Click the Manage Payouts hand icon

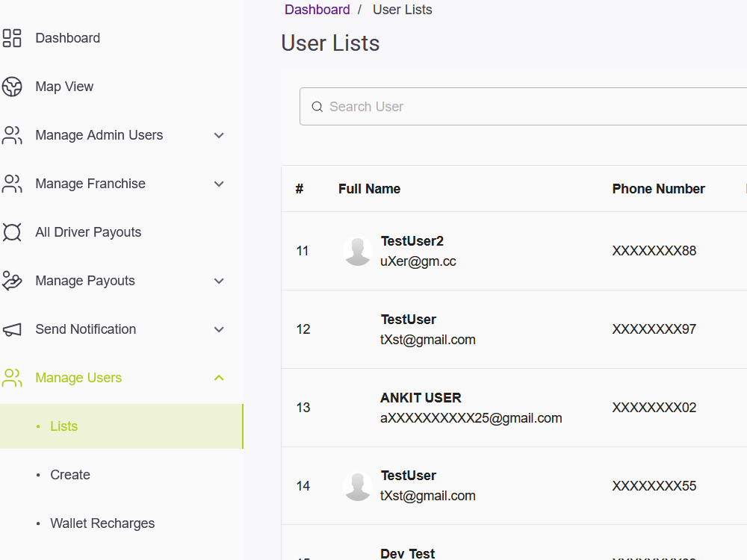12,281
